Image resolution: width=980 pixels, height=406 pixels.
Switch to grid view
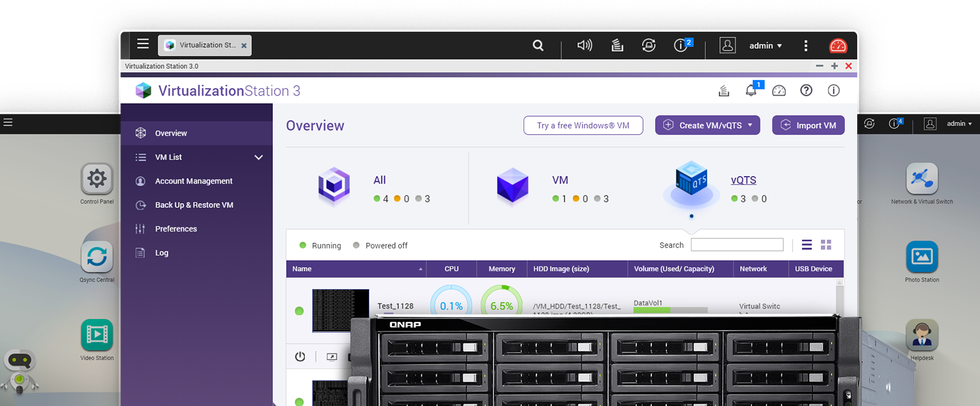[x=826, y=245]
